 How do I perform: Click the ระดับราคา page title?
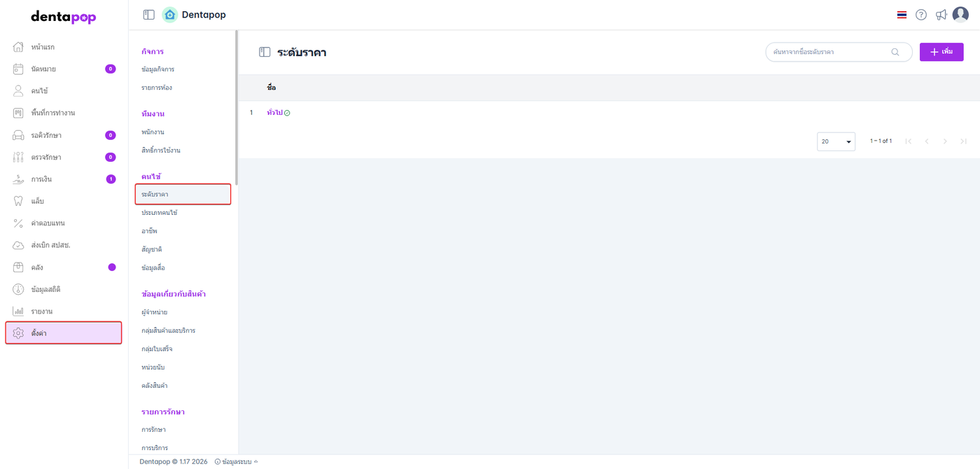click(302, 52)
